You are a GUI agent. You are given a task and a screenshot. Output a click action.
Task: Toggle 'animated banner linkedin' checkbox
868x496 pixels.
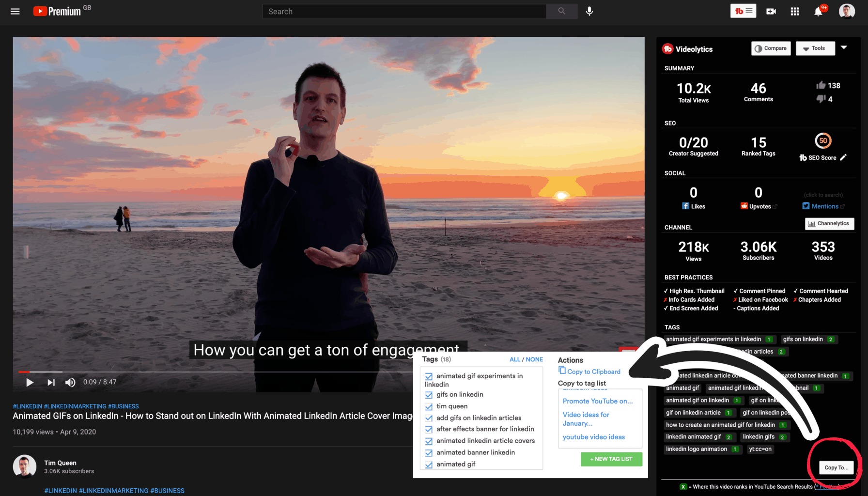pyautogui.click(x=429, y=453)
